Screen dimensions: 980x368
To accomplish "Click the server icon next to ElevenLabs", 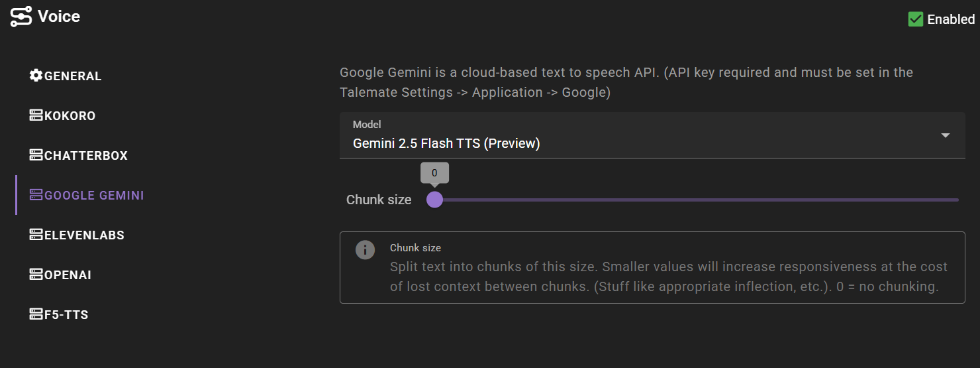I will pyautogui.click(x=36, y=235).
